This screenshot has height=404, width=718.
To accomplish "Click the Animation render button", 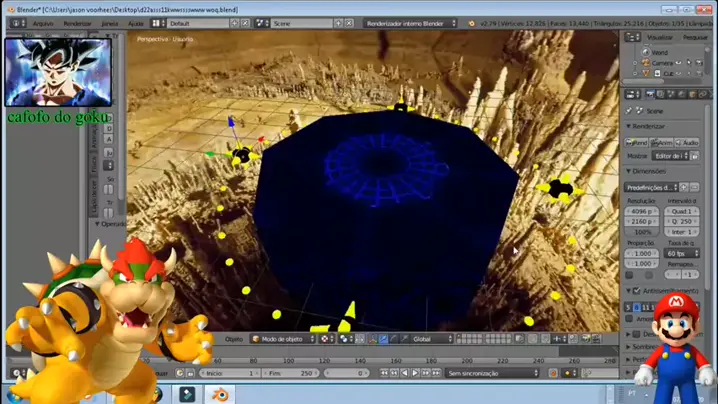I will point(662,143).
